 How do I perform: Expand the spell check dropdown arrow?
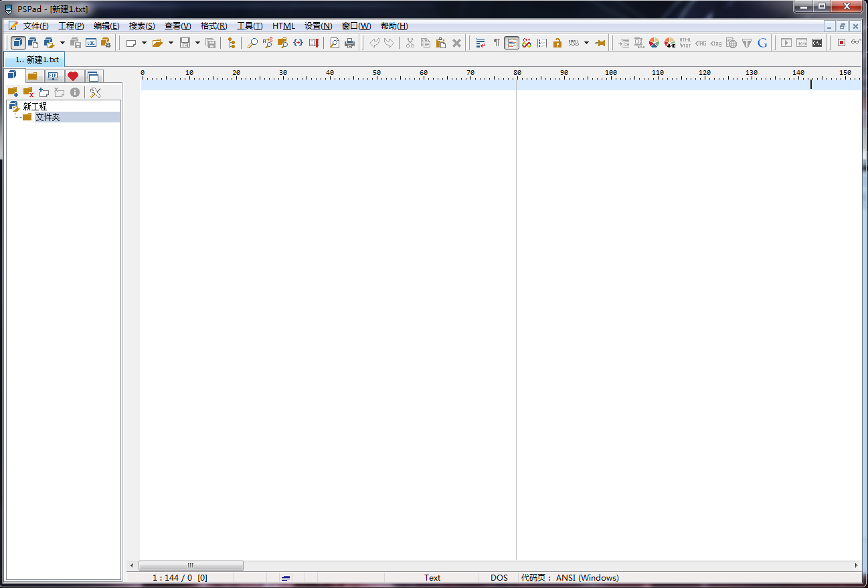(586, 43)
